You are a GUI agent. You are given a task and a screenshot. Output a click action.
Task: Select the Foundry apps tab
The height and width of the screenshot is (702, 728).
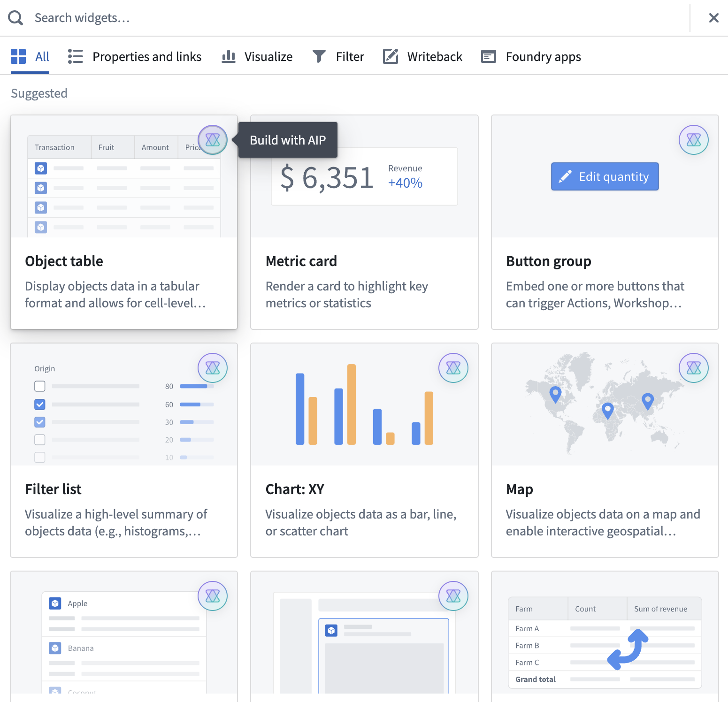tap(531, 56)
